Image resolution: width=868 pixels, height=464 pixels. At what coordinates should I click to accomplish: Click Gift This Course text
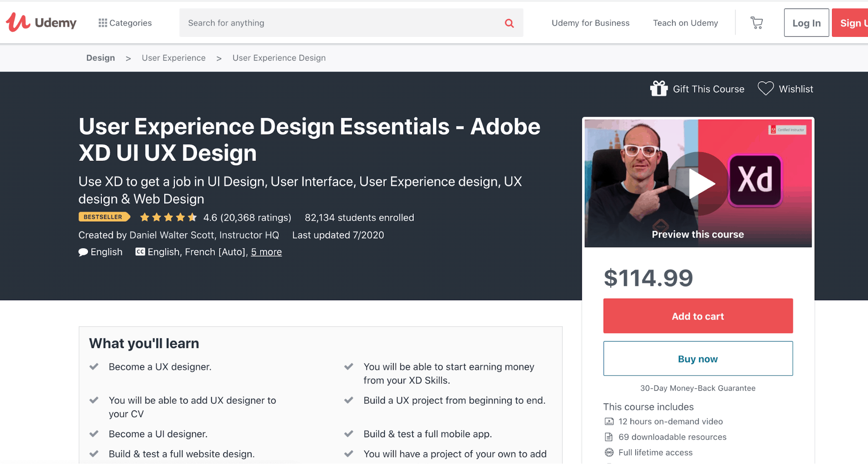pos(709,89)
